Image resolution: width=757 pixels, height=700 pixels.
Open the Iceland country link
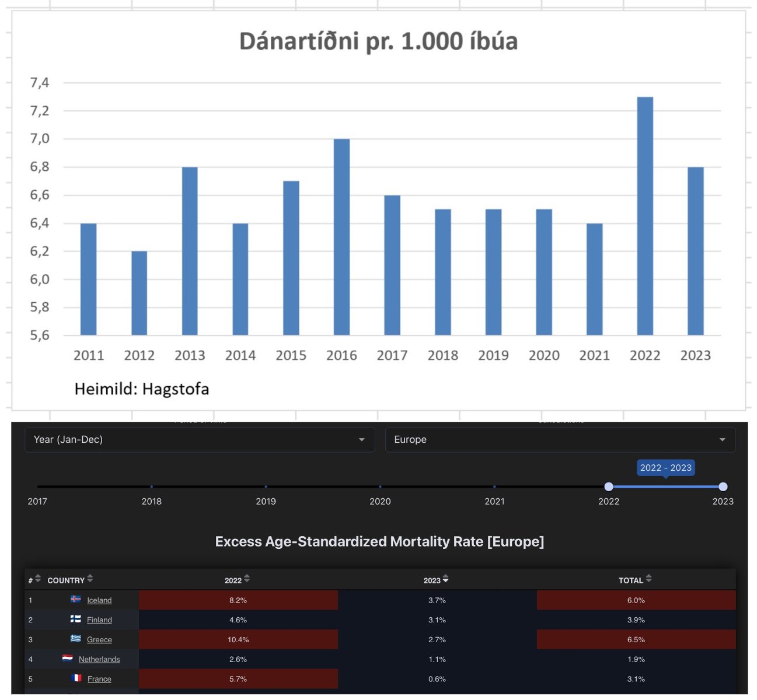(x=99, y=600)
